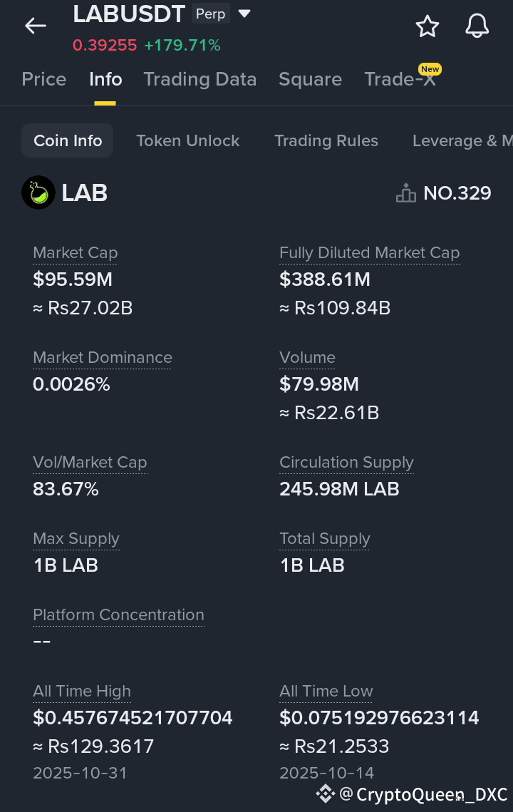Viewport: 513px width, 812px height.
Task: Select the Info tab
Action: tap(105, 79)
